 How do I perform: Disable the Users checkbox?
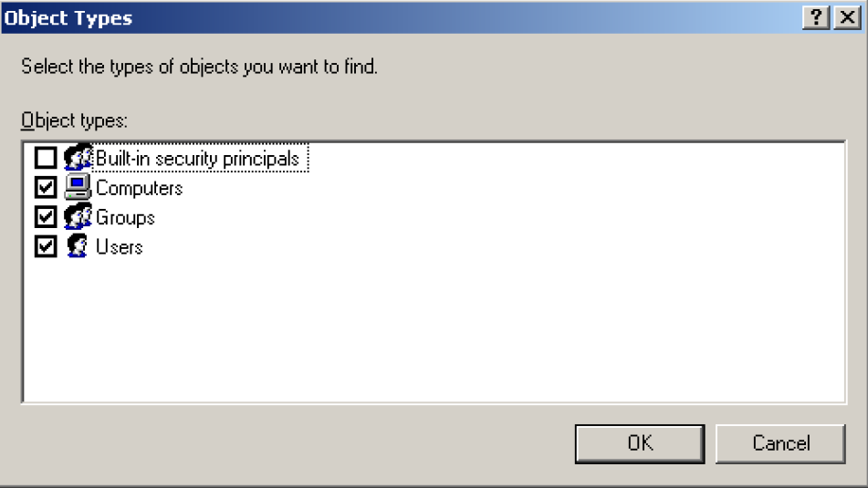[46, 246]
